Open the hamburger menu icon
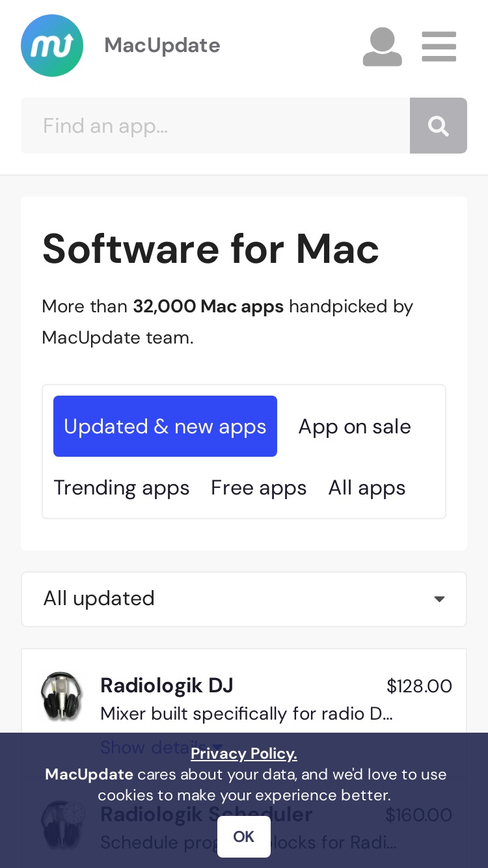The image size is (488, 868). pos(439,47)
